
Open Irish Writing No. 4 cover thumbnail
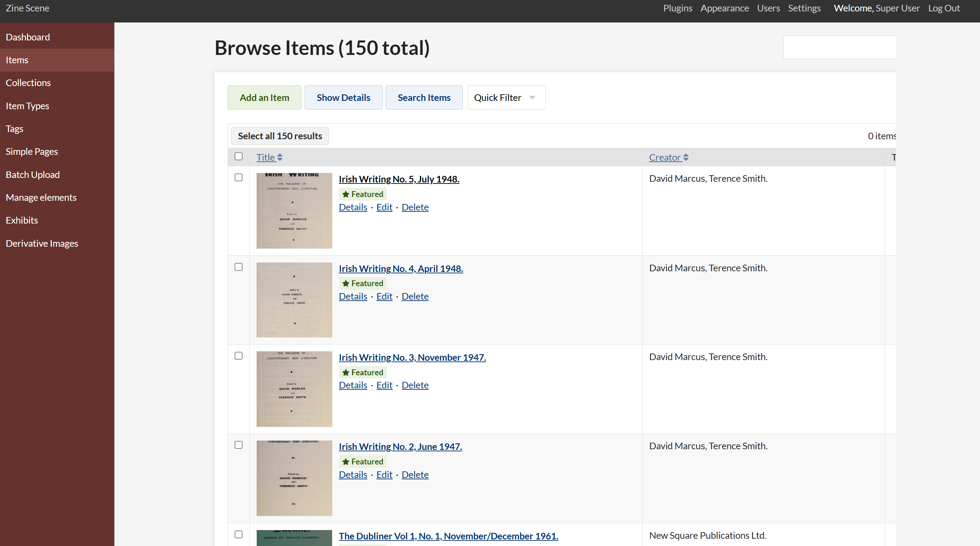[x=294, y=300]
